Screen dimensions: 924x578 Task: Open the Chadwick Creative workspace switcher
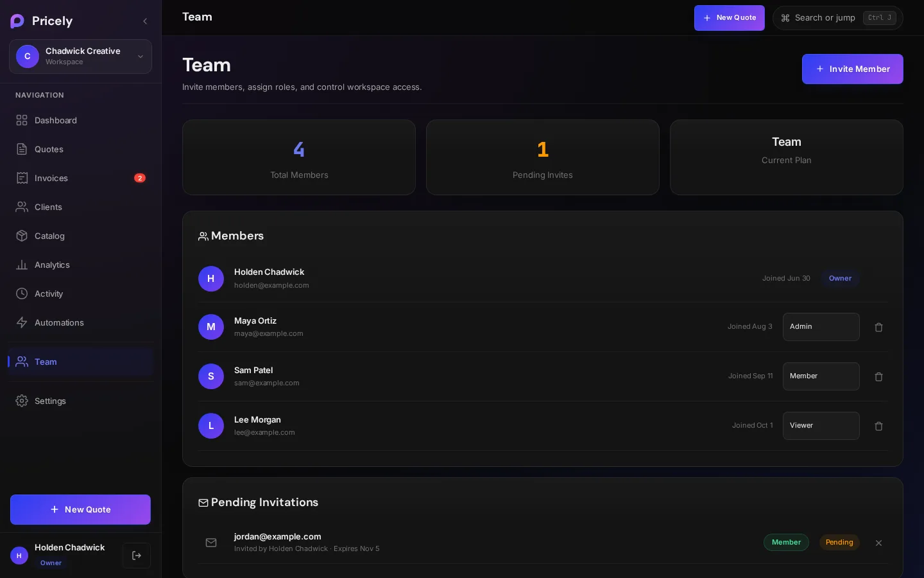pos(80,57)
